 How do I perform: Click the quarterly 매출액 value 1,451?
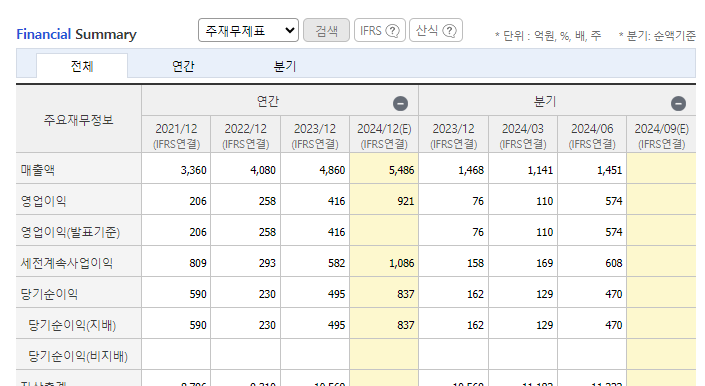609,170
